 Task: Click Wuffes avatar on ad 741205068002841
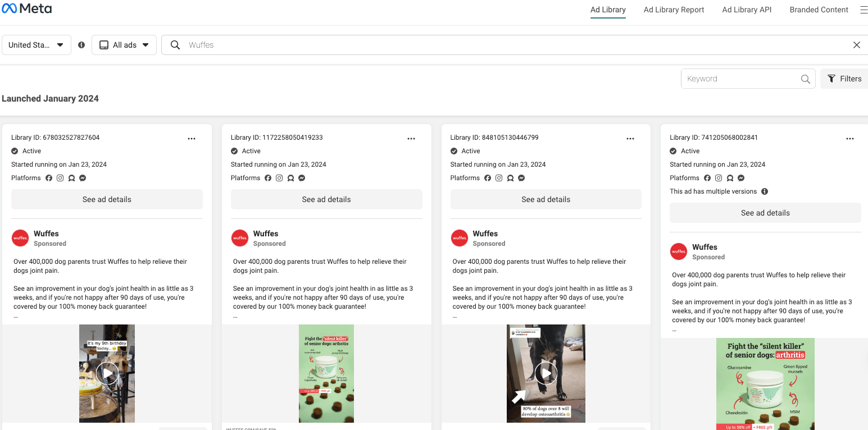679,251
